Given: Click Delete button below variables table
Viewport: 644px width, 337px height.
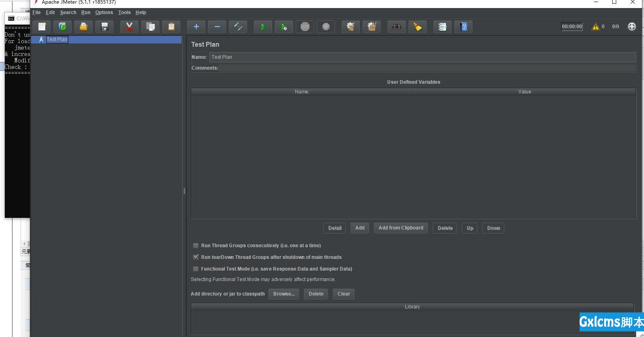Looking at the screenshot, I should 445,228.
